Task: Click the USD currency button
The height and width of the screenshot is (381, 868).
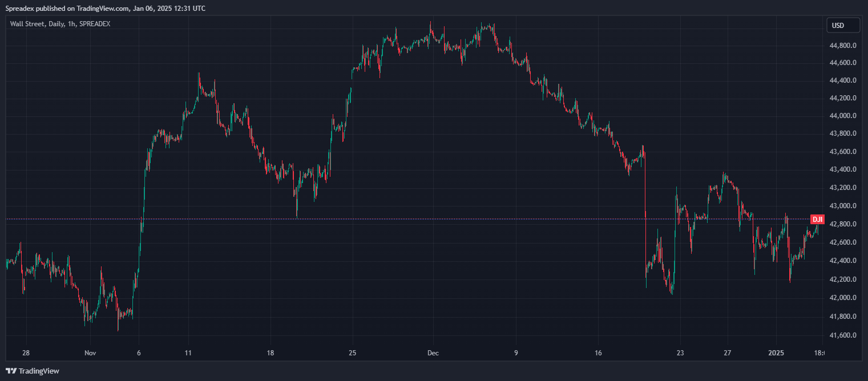Action: (x=843, y=25)
